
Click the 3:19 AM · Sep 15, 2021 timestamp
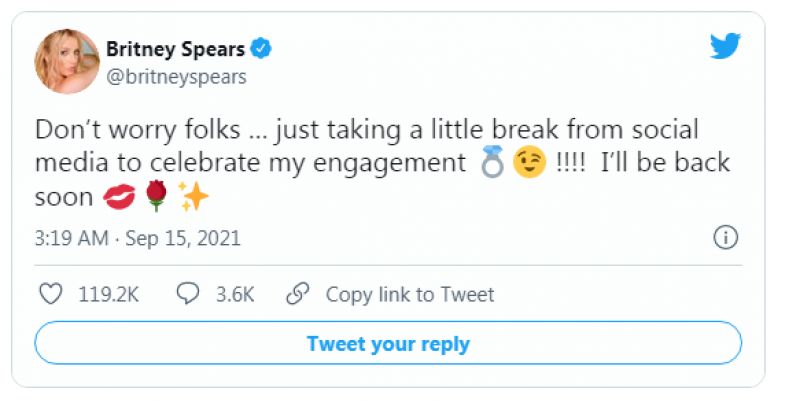(137, 239)
